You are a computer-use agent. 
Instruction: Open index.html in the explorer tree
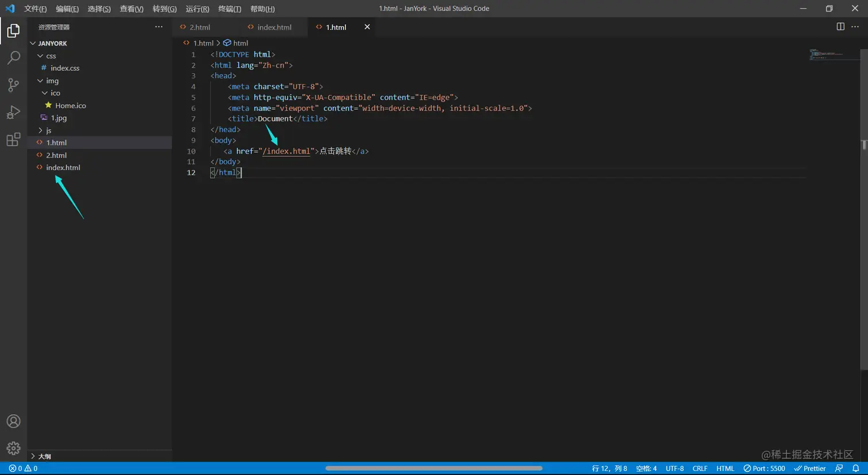[63, 168]
